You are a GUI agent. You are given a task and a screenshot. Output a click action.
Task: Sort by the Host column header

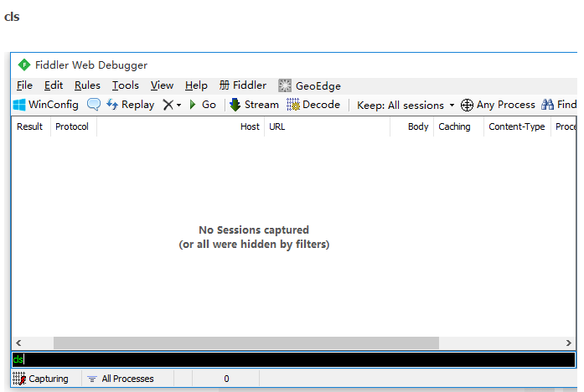click(x=181, y=127)
